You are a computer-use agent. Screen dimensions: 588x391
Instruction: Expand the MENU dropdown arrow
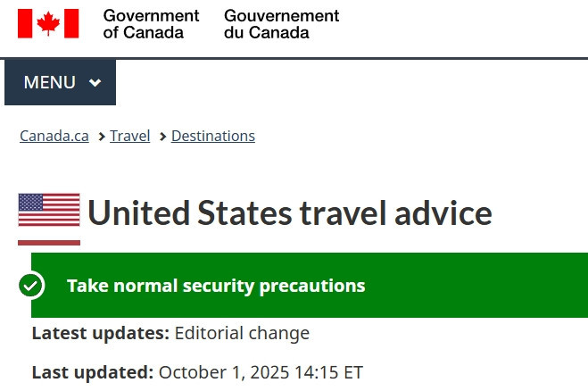[95, 83]
